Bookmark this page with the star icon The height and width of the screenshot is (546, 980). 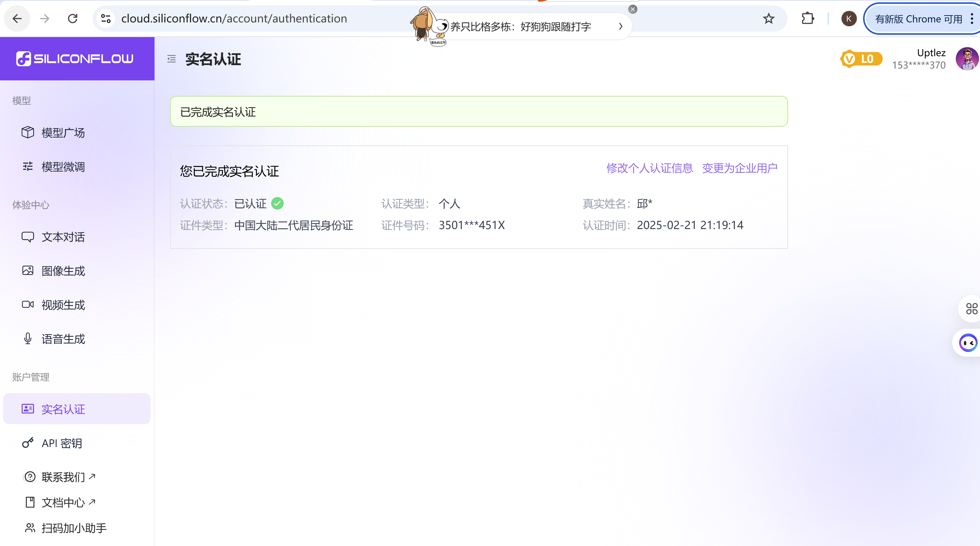pos(769,18)
